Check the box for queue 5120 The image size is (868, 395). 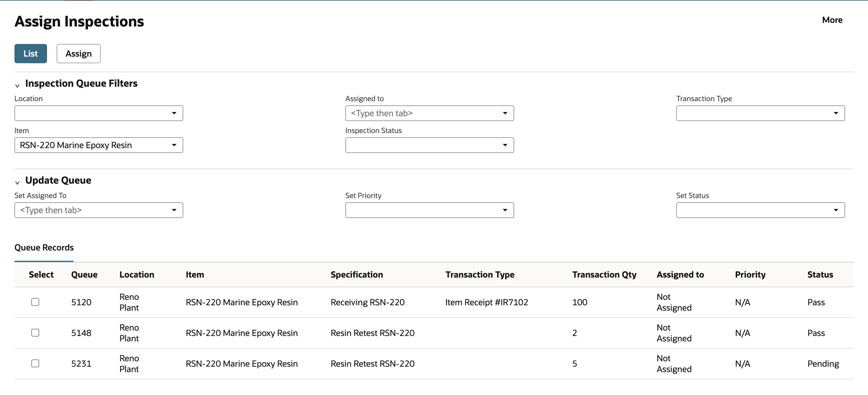tap(35, 302)
